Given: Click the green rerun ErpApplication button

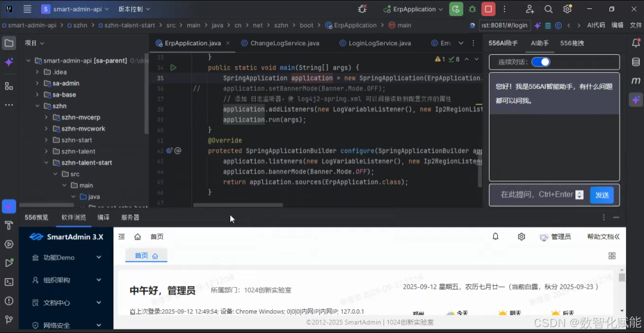Looking at the screenshot, I should tap(456, 9).
